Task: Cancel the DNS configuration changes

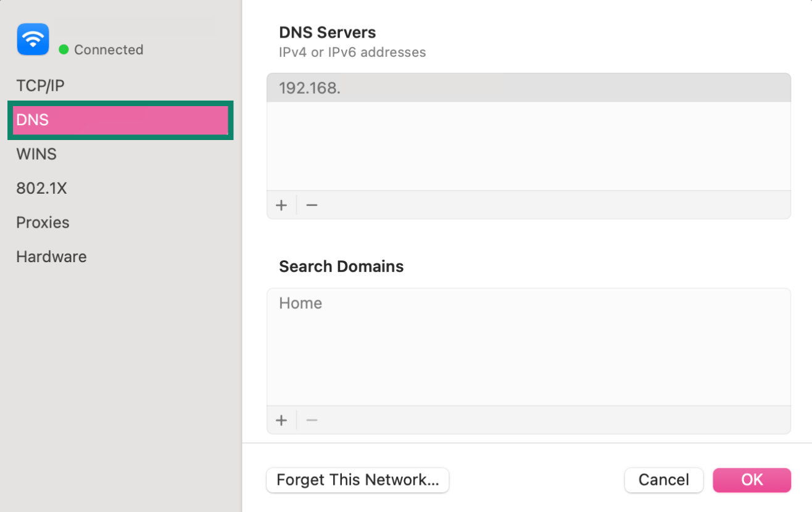Action: coord(663,480)
